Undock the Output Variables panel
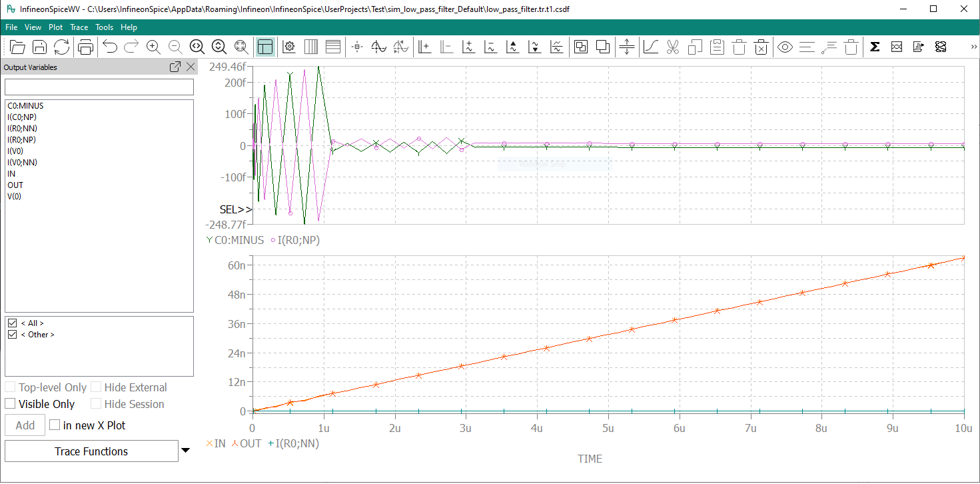This screenshot has width=980, height=484. [175, 67]
